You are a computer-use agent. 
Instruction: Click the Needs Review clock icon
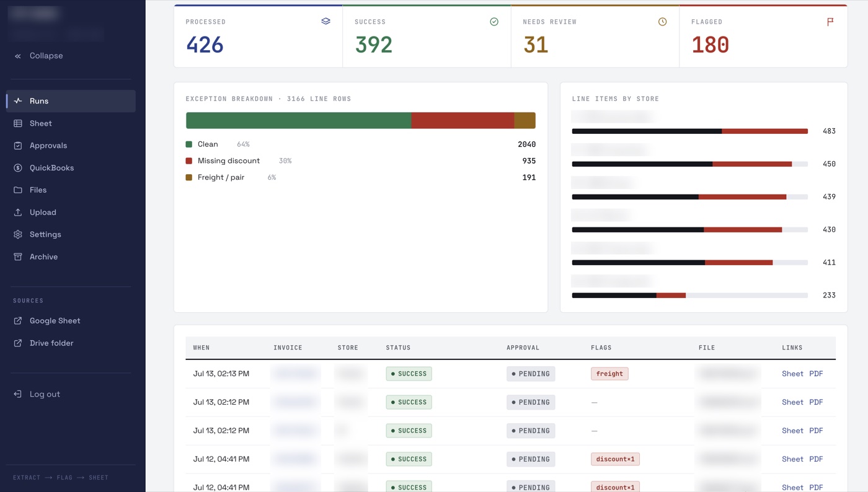(x=662, y=22)
